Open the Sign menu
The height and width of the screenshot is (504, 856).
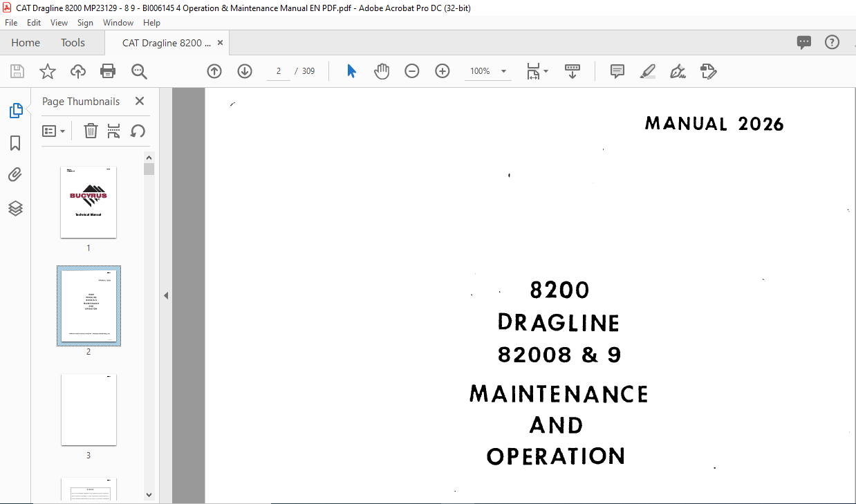[85, 23]
